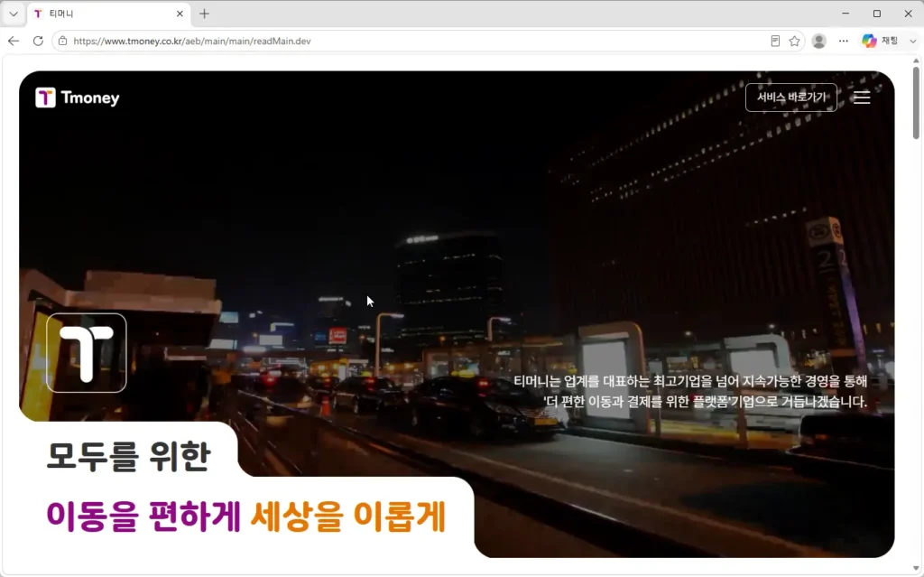Minimize the browser window
Viewport: 924px width, 577px height.
[x=845, y=13]
